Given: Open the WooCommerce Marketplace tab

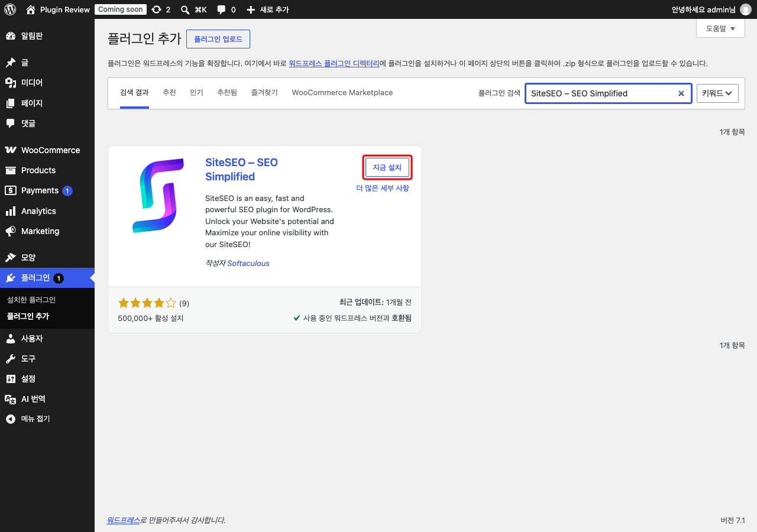Looking at the screenshot, I should [342, 93].
